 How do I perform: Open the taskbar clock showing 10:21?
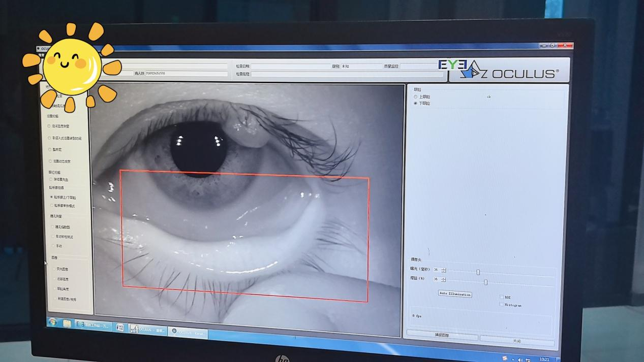tap(544, 359)
